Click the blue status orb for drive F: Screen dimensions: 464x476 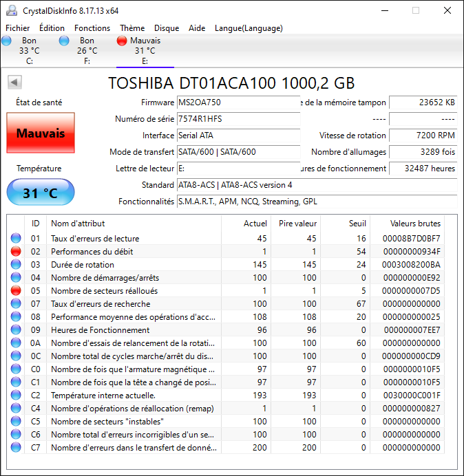click(64, 41)
